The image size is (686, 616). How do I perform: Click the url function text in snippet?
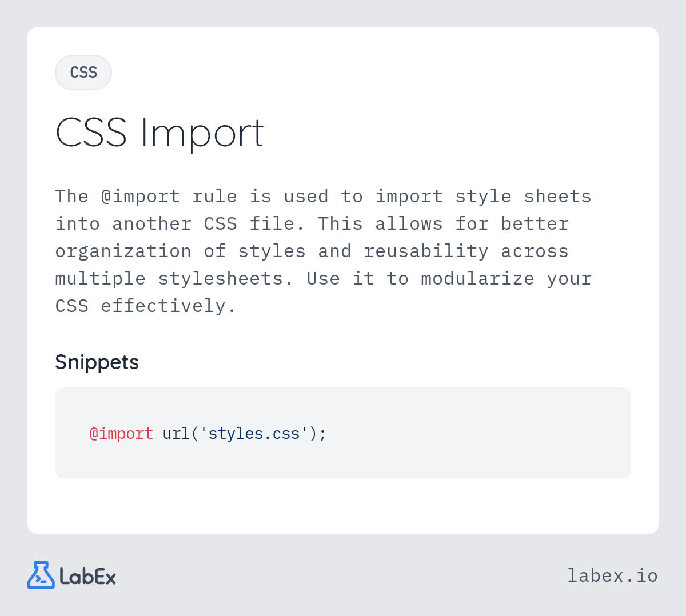[176, 434]
